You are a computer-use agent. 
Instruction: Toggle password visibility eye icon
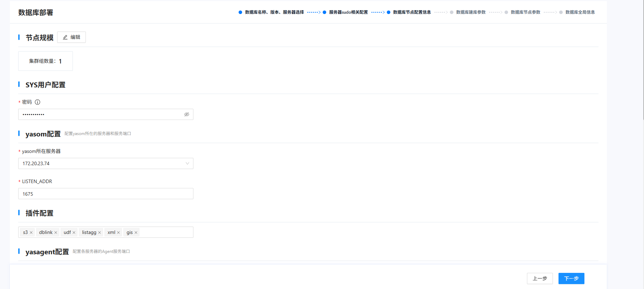[187, 114]
